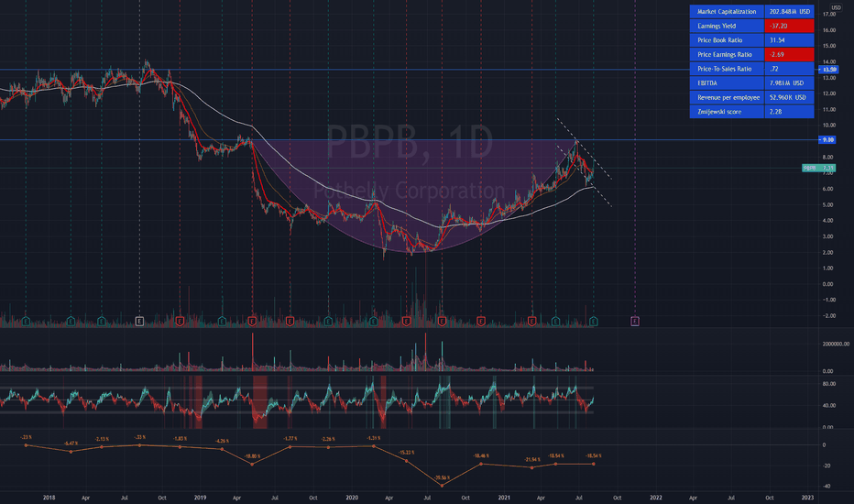Click the -21.94 % data label
Image resolution: width=854 pixels, height=504 pixels.
coord(532,460)
